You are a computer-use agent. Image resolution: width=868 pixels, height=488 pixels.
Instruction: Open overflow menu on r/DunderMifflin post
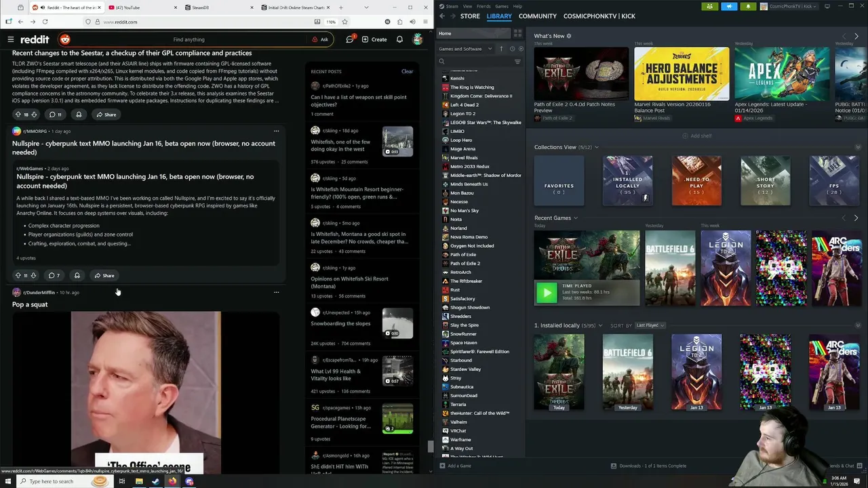pos(276,292)
